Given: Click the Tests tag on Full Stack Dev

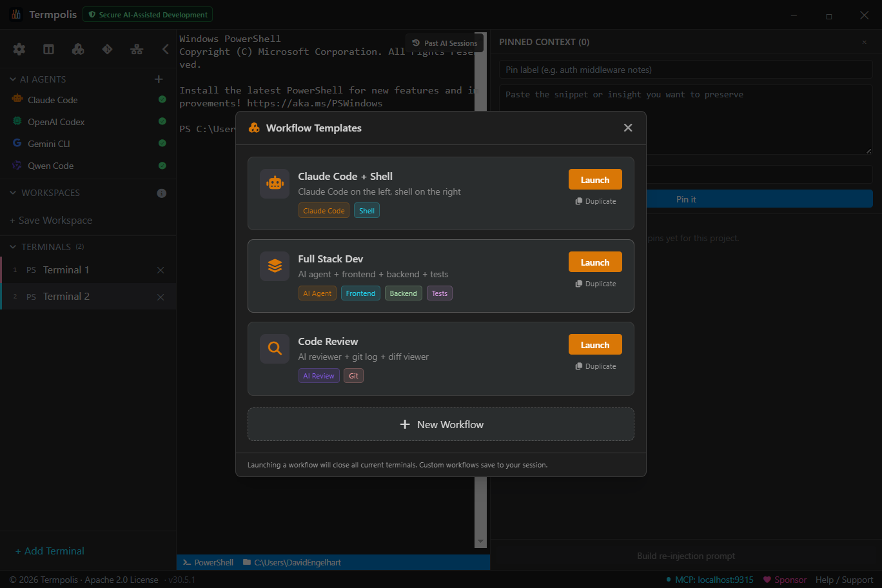Looking at the screenshot, I should pos(440,293).
